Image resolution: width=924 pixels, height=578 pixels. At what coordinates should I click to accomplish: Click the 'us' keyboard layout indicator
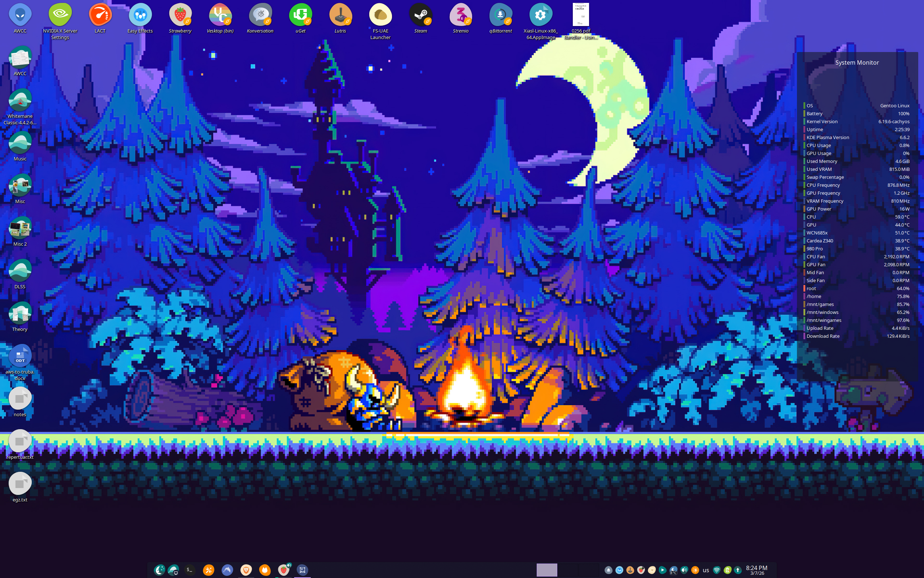click(706, 570)
